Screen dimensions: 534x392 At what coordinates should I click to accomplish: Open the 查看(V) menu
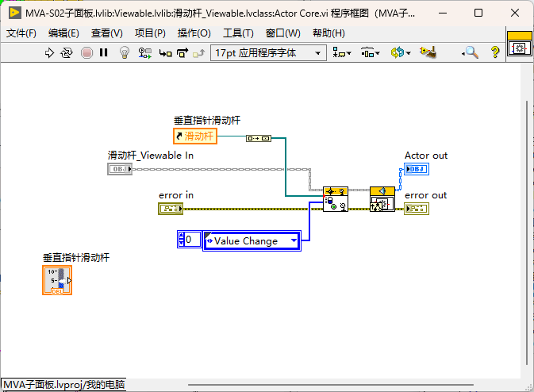pyautogui.click(x=106, y=33)
